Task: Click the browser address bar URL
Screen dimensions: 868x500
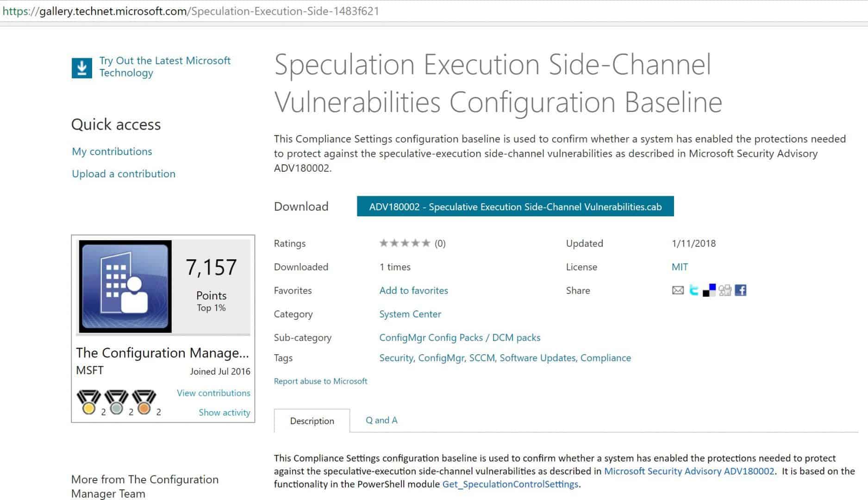Action: (191, 11)
